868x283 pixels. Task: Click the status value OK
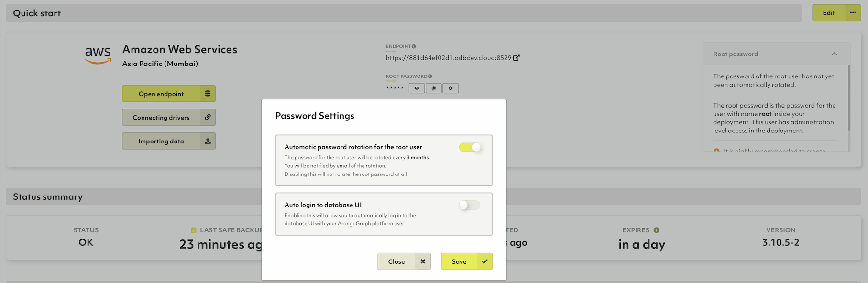point(86,242)
